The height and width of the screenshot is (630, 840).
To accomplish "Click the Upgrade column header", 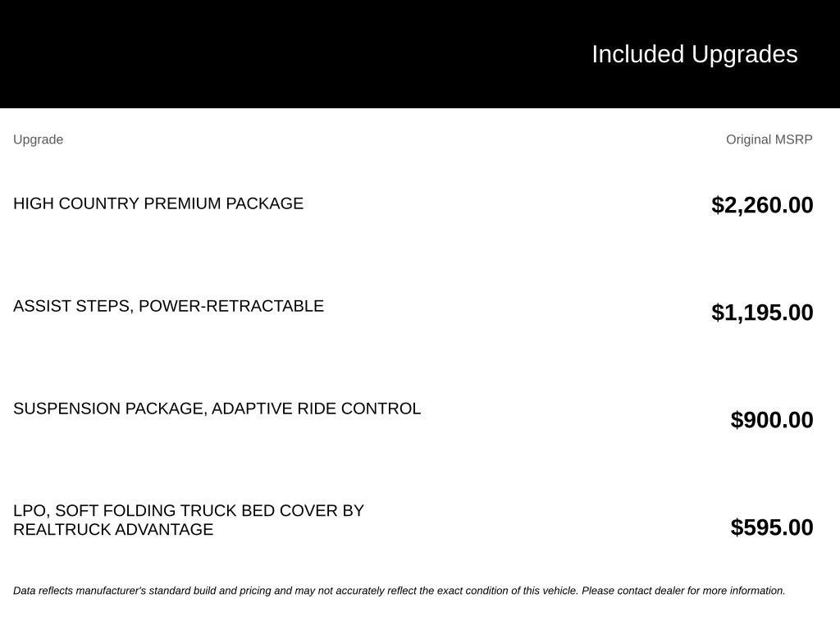I will pos(38,139).
